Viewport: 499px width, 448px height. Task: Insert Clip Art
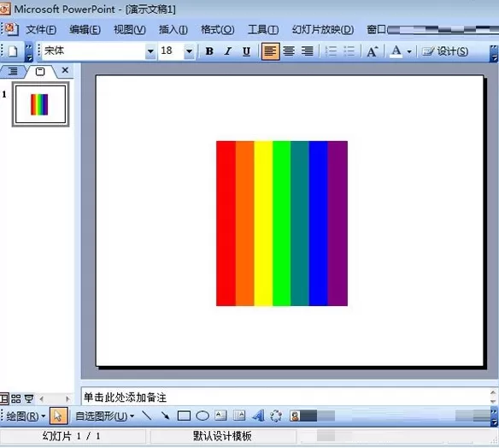pyautogui.click(x=295, y=416)
